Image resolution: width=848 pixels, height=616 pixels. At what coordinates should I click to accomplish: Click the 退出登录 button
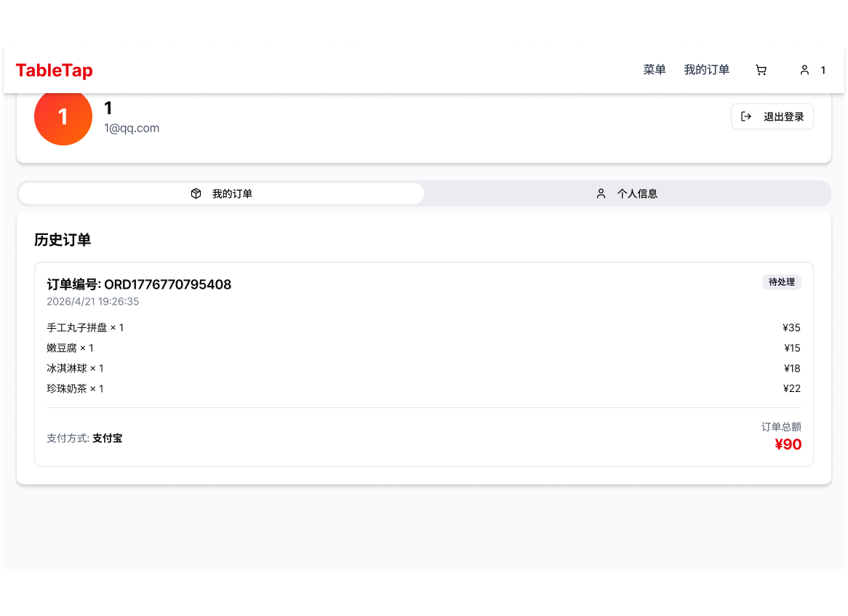tap(772, 116)
